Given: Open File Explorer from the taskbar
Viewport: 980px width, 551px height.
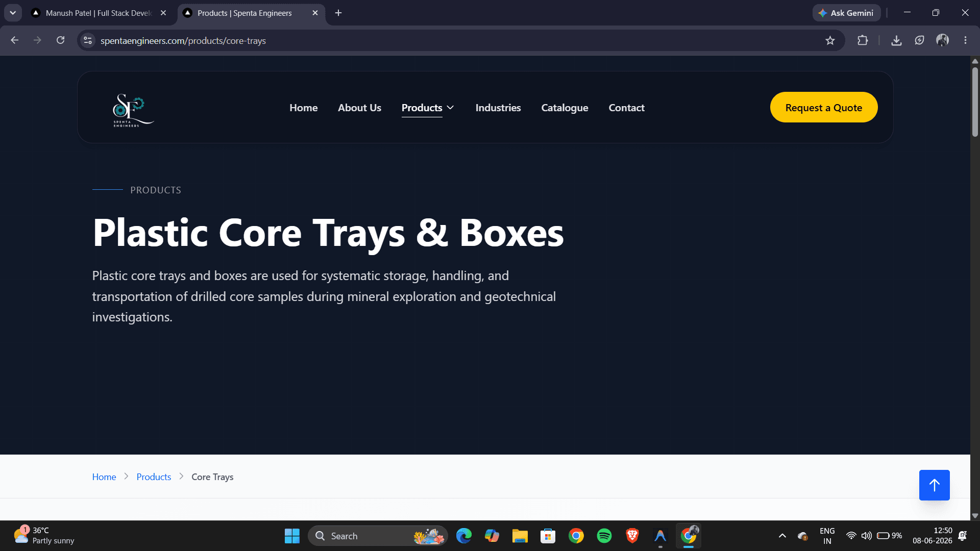Looking at the screenshot, I should click(x=520, y=536).
